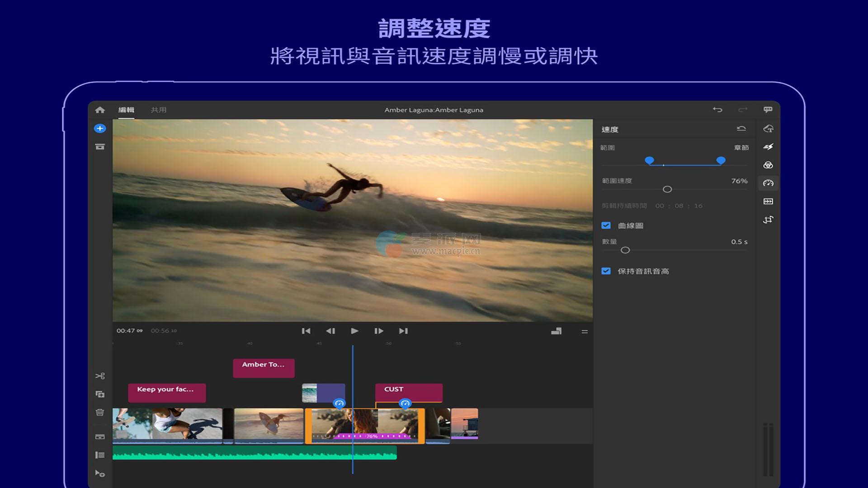Image resolution: width=868 pixels, height=488 pixels.
Task: Switch to the 共用 tab
Action: (159, 110)
